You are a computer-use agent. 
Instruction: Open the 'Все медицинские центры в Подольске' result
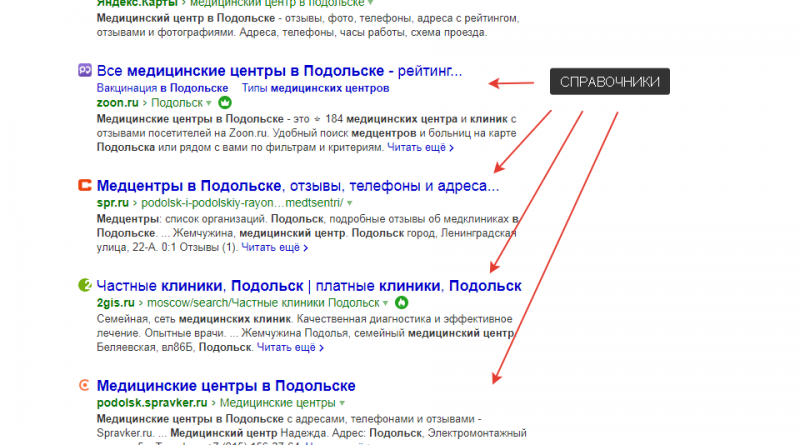(x=278, y=71)
